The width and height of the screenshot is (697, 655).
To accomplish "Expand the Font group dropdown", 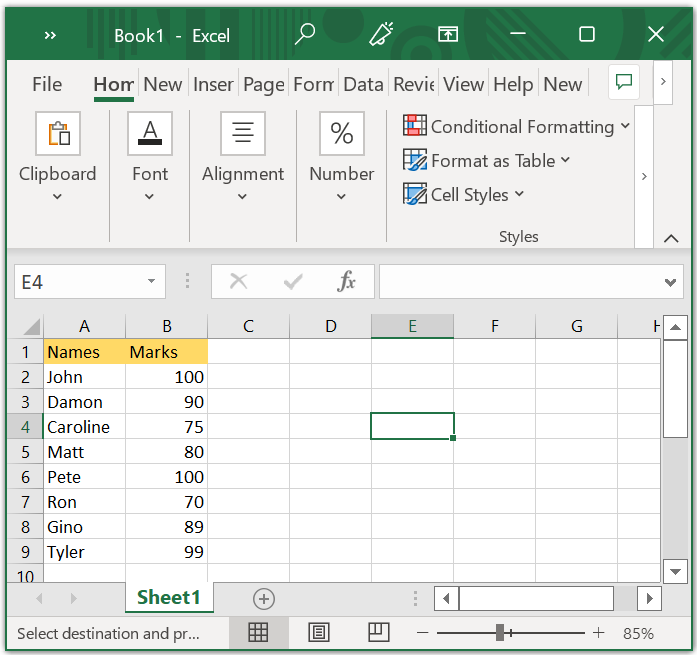I will [x=149, y=196].
